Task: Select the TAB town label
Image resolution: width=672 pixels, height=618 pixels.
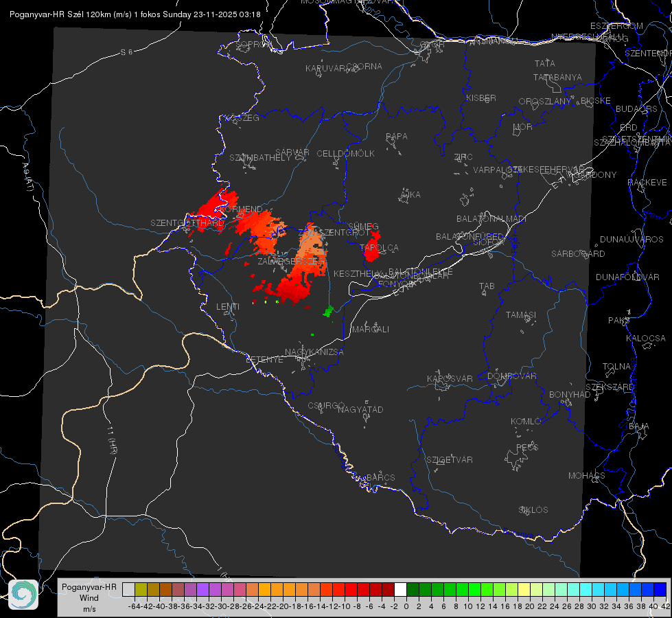Action: pos(487,286)
